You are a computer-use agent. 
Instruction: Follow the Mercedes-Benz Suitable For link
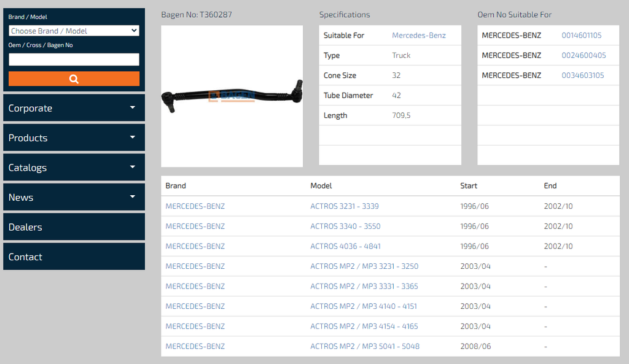click(x=419, y=35)
